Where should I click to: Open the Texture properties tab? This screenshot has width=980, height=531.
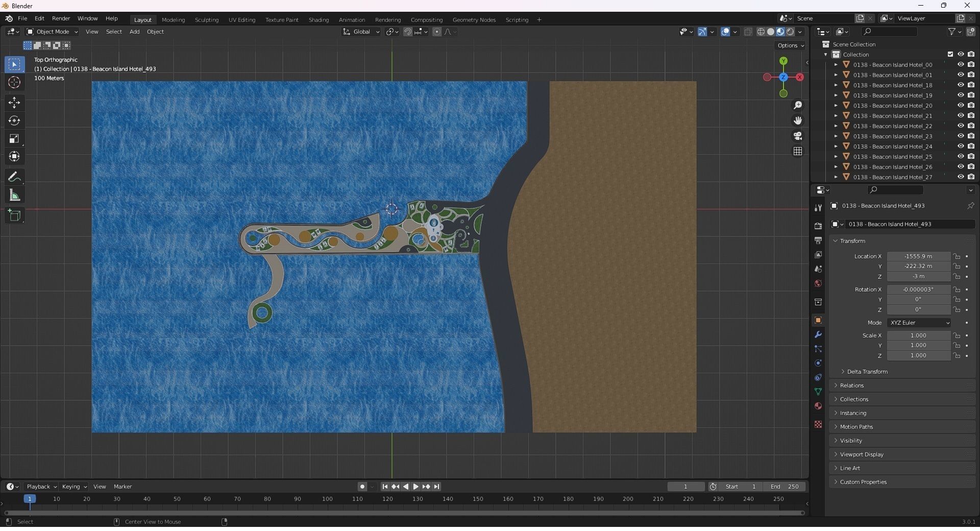(818, 424)
